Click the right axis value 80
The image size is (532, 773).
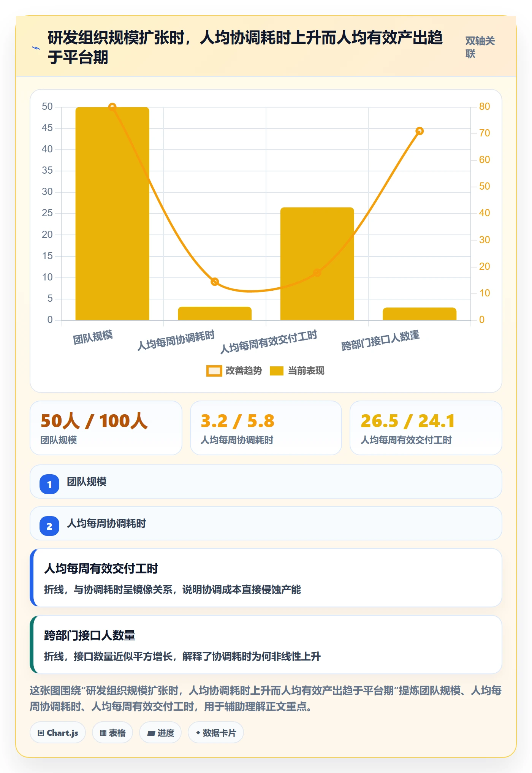coord(484,106)
